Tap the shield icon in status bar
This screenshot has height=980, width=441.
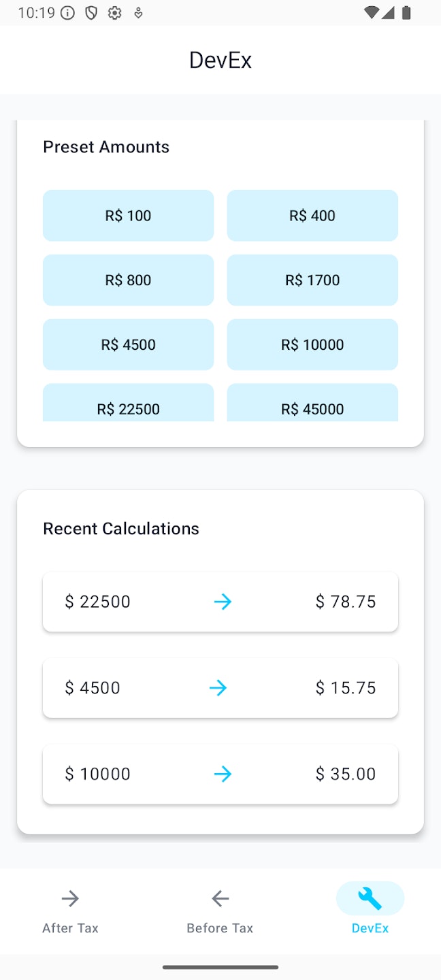pos(91,12)
